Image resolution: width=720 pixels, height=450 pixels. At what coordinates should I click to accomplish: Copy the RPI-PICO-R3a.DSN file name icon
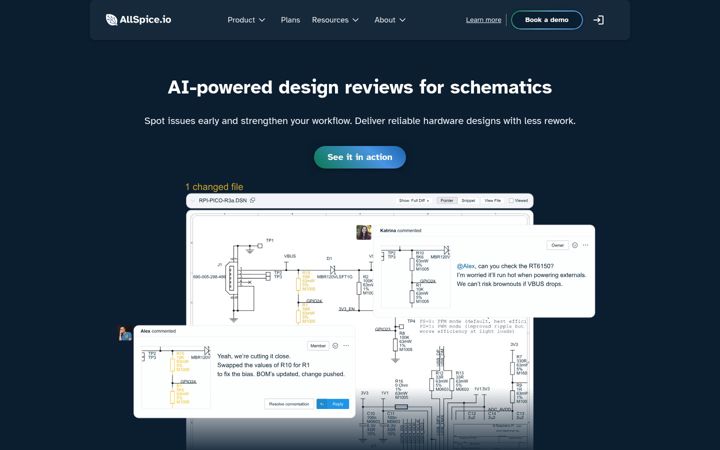pos(253,200)
